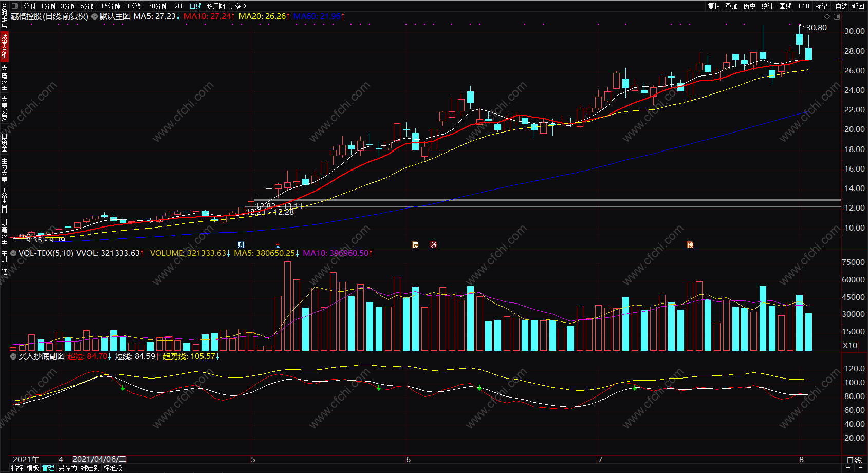Click the 标记 mark button
868x473 pixels.
pyautogui.click(x=822, y=6)
